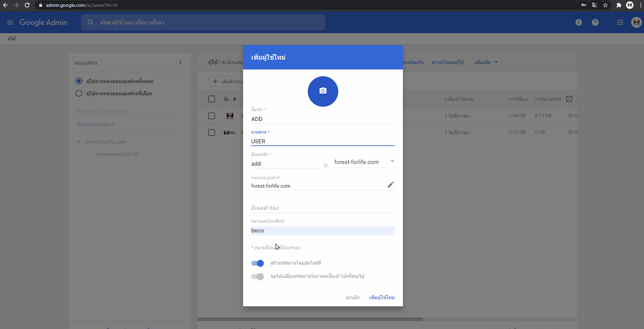The image size is (644, 329).
Task: Tick the checkbox for the second user row
Action: (212, 132)
